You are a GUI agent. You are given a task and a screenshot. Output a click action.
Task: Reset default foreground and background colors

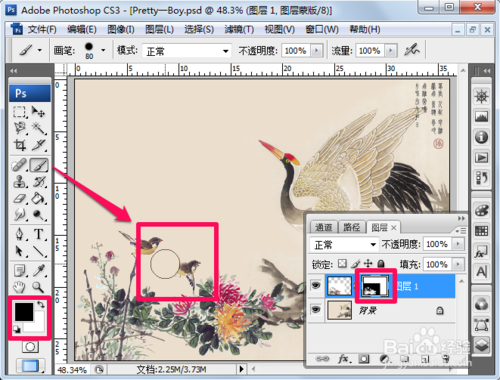pyautogui.click(x=16, y=330)
